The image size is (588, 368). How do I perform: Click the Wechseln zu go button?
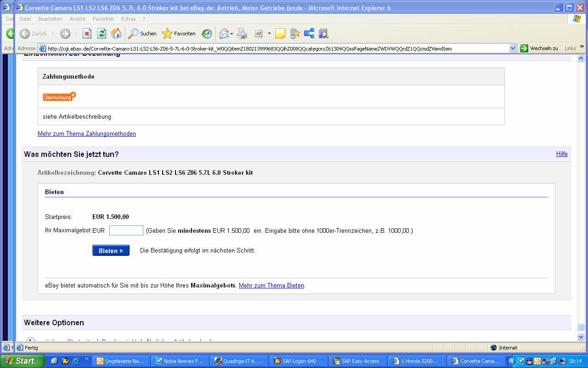[x=539, y=48]
